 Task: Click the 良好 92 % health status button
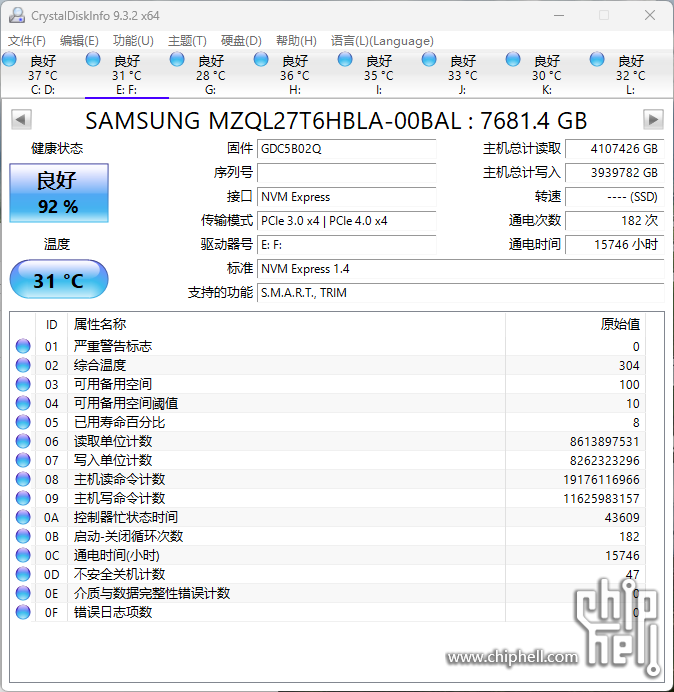(x=59, y=193)
